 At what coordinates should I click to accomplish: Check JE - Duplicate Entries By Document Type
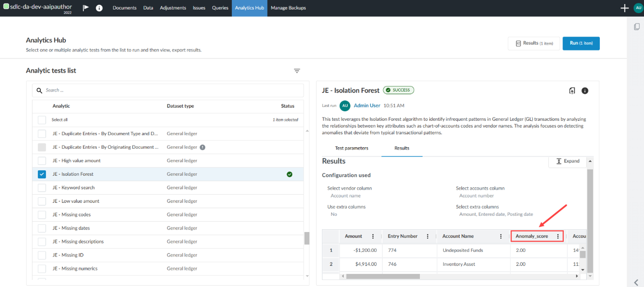[x=42, y=134]
